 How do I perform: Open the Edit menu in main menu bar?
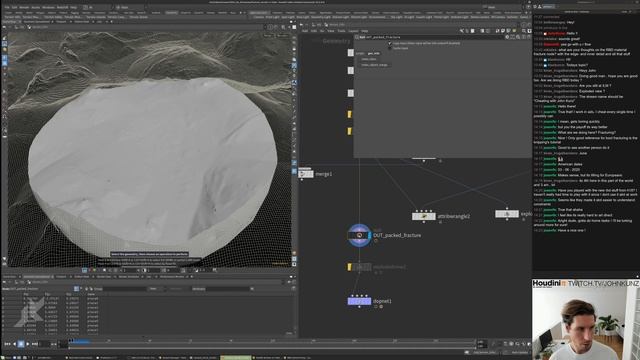click(15, 7)
